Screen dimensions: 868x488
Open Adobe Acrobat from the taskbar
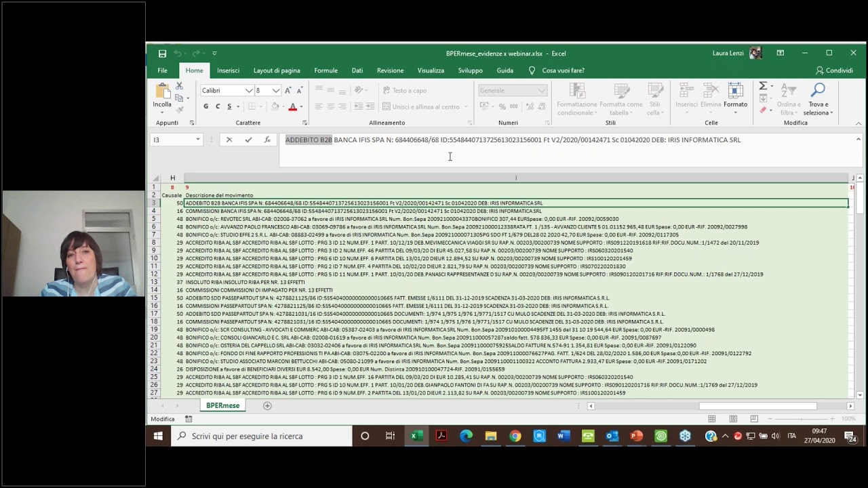click(441, 436)
